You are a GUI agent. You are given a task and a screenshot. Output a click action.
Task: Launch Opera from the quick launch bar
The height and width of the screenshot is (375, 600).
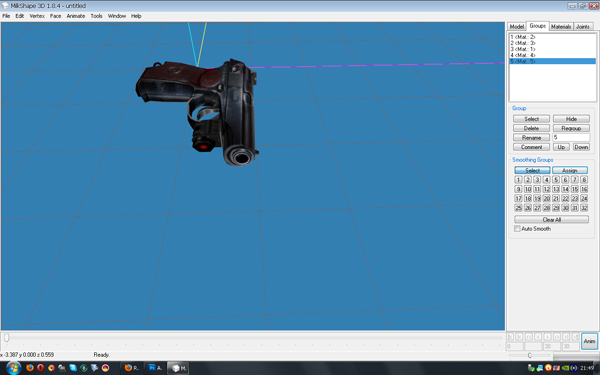click(41, 368)
